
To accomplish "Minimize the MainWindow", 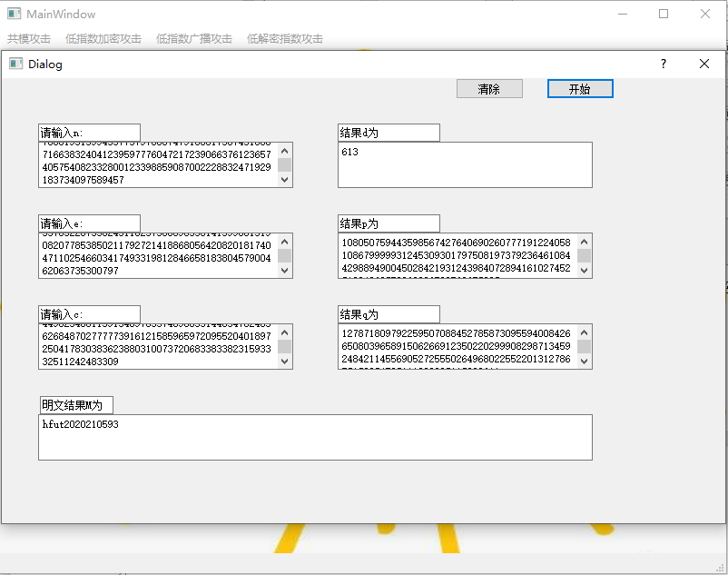I will [x=623, y=14].
